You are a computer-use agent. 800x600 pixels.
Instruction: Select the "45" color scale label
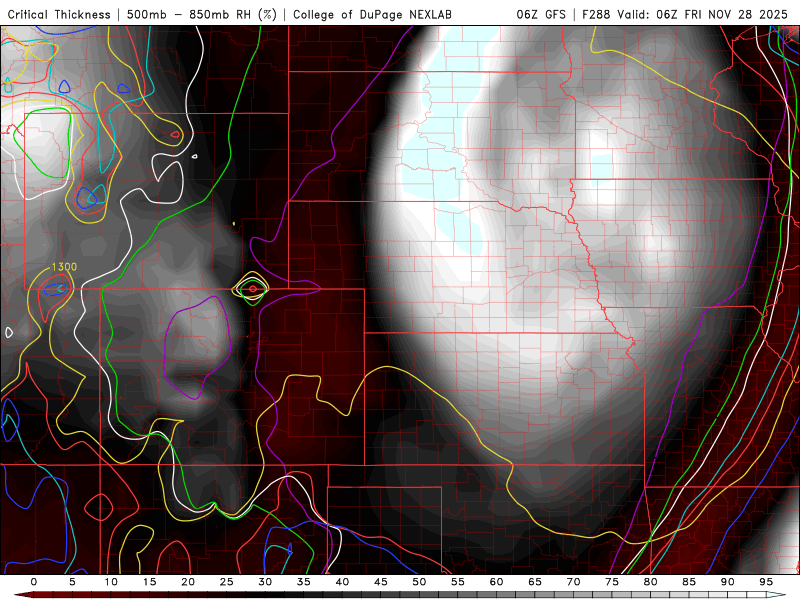(x=381, y=582)
